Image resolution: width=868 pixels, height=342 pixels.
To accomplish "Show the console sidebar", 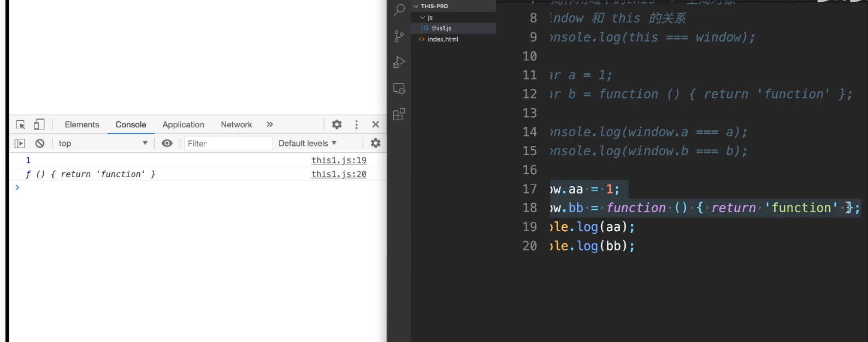I will click(x=20, y=143).
